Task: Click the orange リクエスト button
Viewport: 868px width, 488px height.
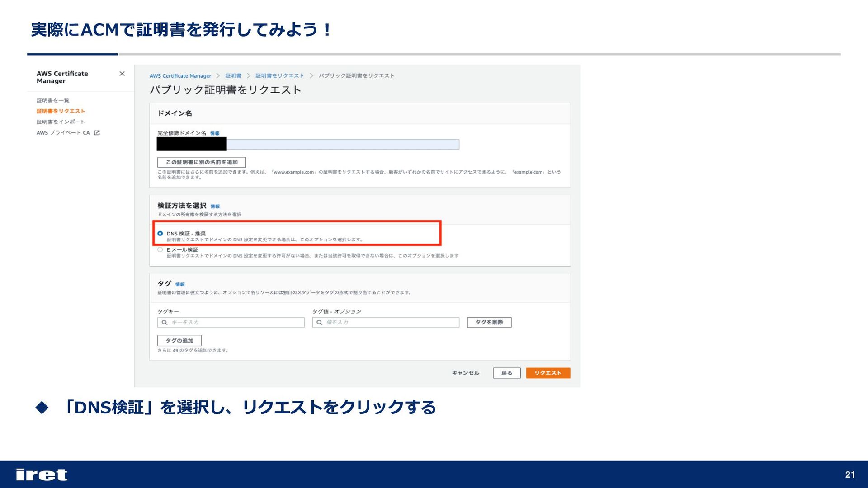Action: point(548,373)
